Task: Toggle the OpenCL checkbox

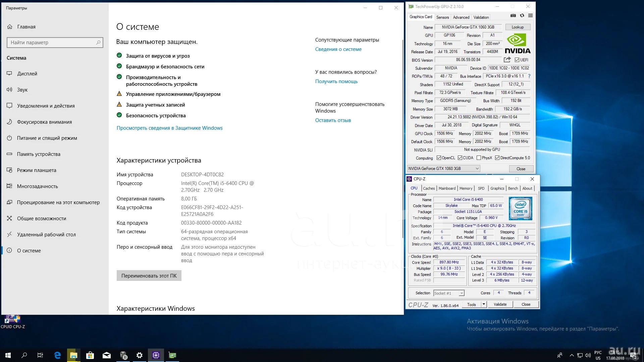Action: click(438, 158)
